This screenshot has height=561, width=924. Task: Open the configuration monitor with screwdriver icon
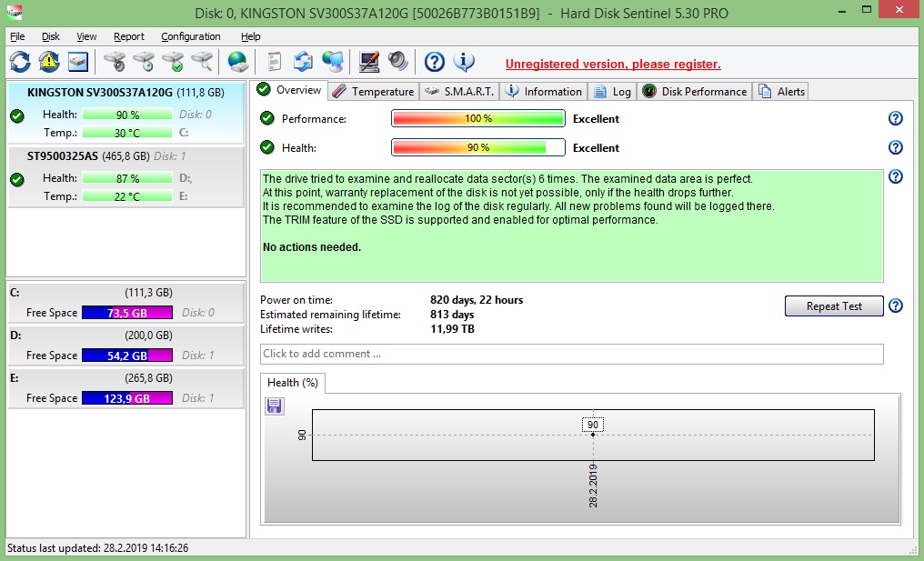coord(369,62)
